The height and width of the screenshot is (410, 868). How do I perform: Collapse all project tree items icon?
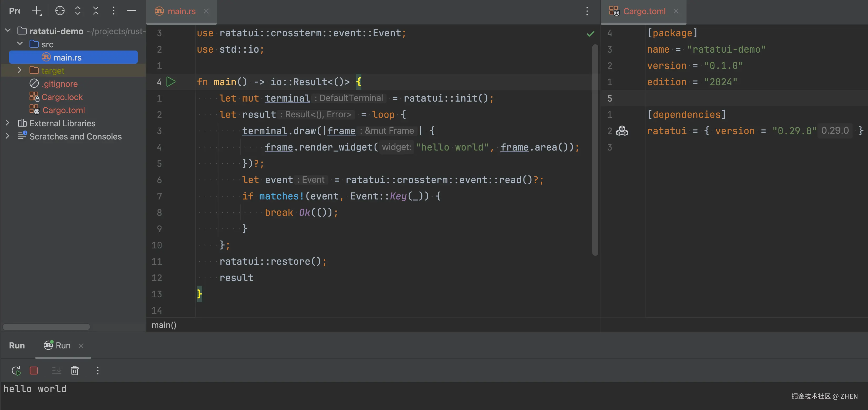click(96, 11)
